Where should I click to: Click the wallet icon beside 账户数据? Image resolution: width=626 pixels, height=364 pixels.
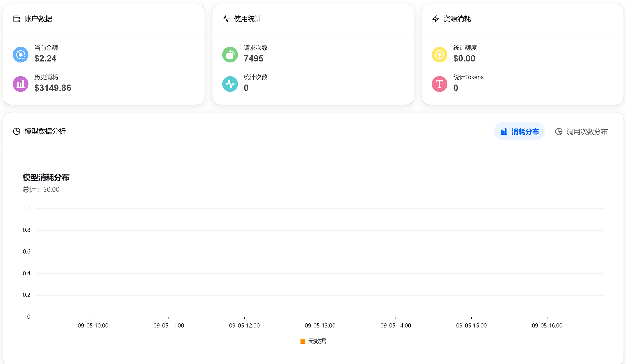[17, 19]
